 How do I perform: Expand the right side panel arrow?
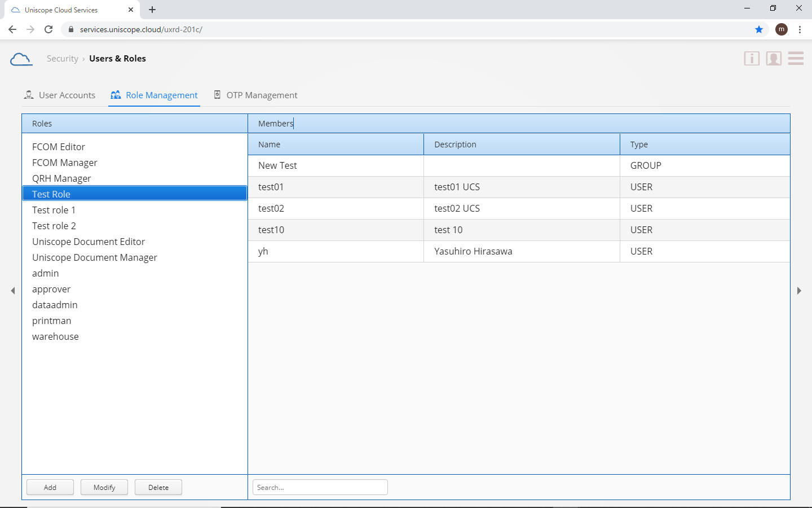click(799, 291)
